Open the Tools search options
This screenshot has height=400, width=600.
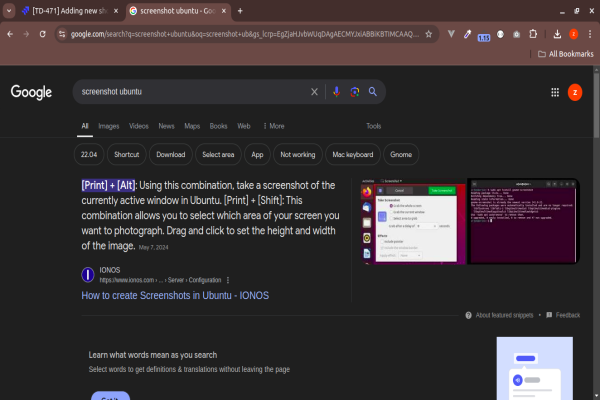(x=373, y=126)
